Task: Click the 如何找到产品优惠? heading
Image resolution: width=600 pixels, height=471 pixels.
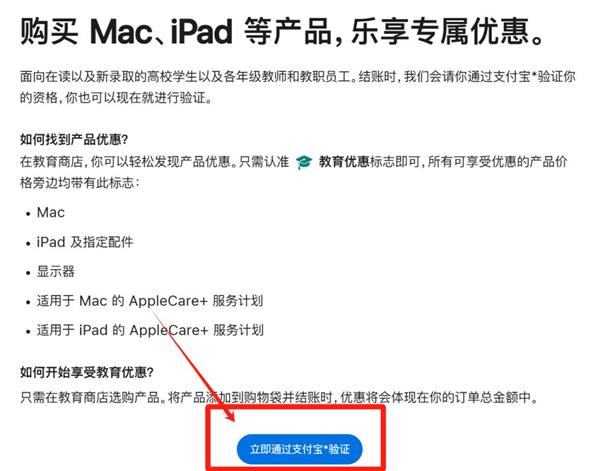Action: 74,140
